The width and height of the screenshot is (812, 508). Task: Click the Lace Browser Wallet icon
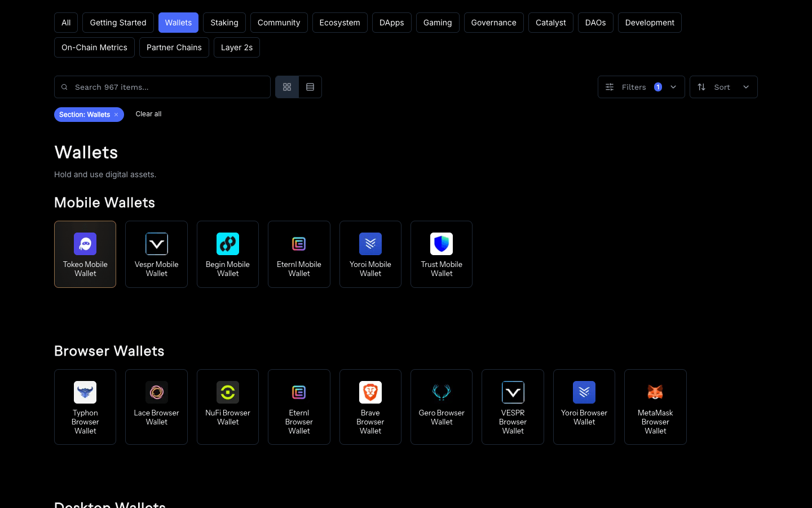pos(156,392)
